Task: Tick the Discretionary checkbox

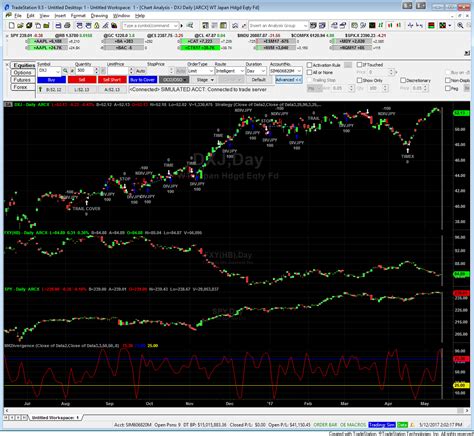Action: (403, 80)
